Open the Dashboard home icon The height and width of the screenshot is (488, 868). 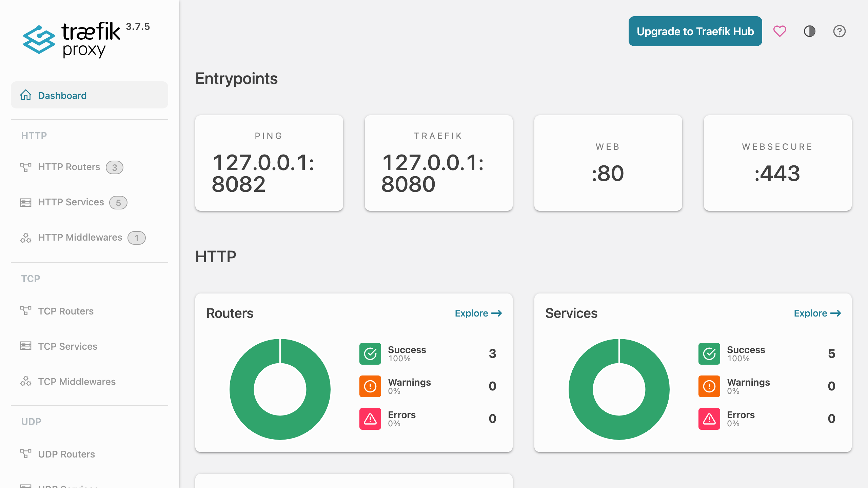(x=26, y=95)
